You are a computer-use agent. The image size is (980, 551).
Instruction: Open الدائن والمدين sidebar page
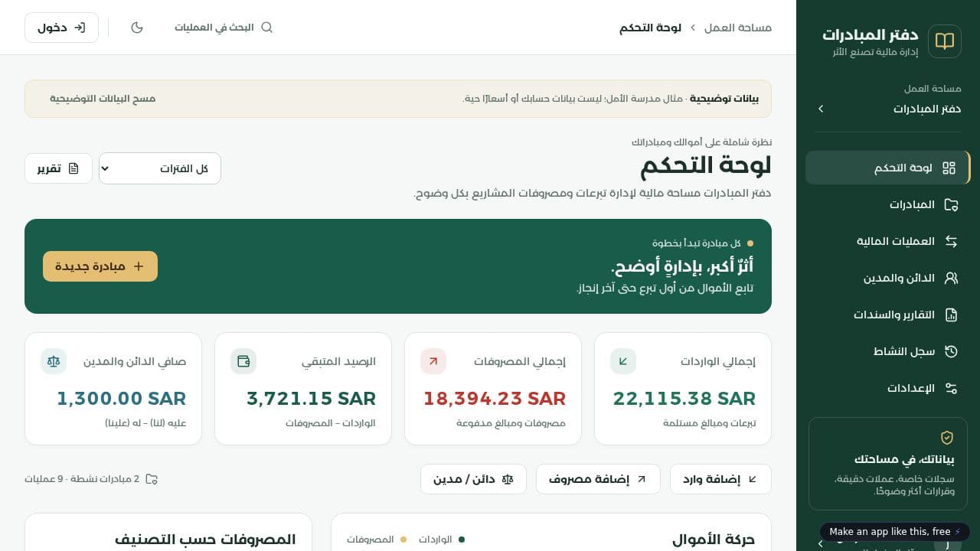(887, 278)
